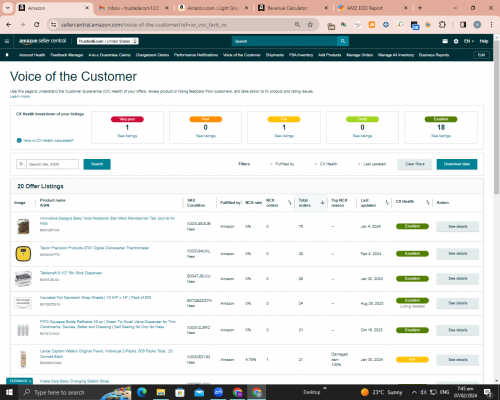
Task: Open the CX Health filter dropdown
Action: [326, 164]
